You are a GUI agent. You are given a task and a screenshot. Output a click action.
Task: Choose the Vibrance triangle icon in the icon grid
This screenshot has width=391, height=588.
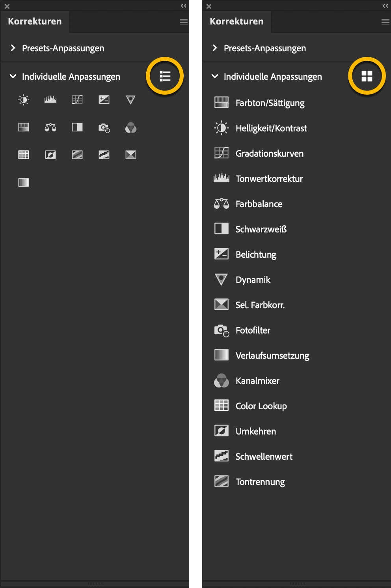point(131,100)
